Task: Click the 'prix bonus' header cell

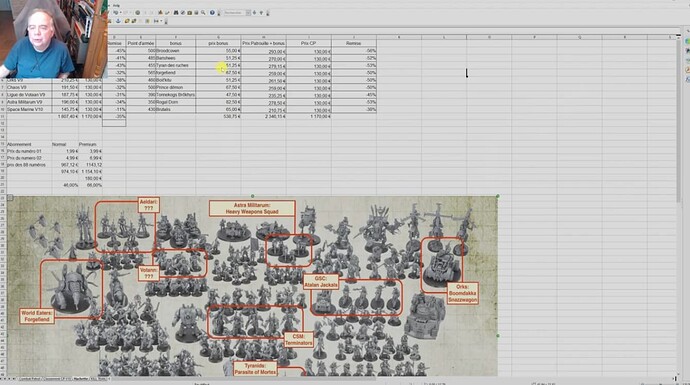Action: [218, 44]
